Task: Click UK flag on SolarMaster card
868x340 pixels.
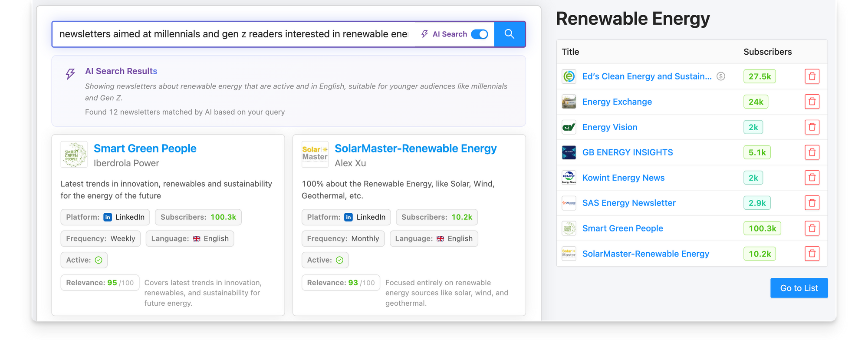Action: [441, 239]
